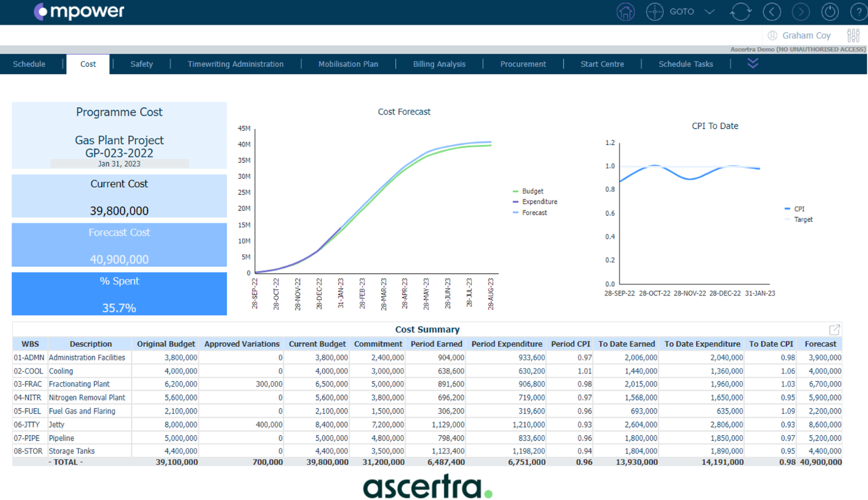Open the Graham Coy user profile
868x500 pixels.
click(806, 35)
